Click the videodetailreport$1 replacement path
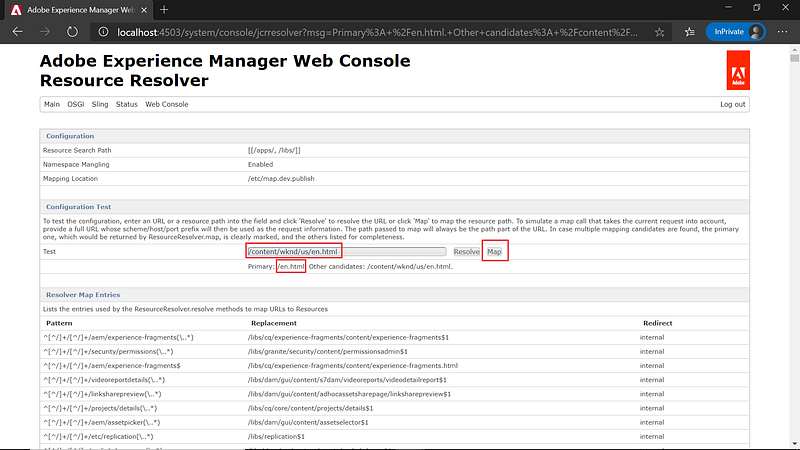The image size is (800, 450). [347, 380]
